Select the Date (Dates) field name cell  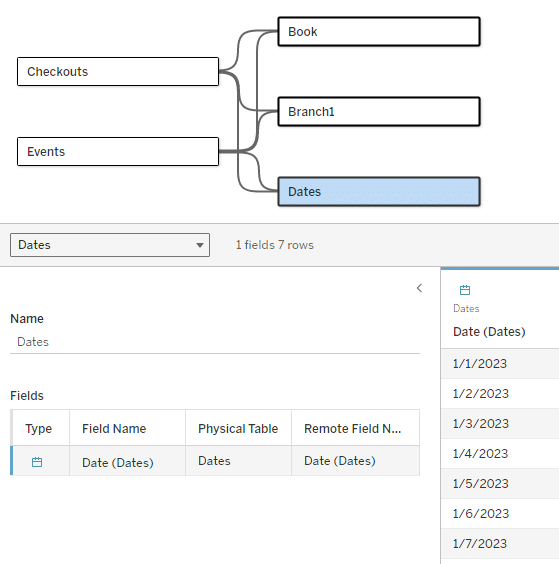click(118, 462)
